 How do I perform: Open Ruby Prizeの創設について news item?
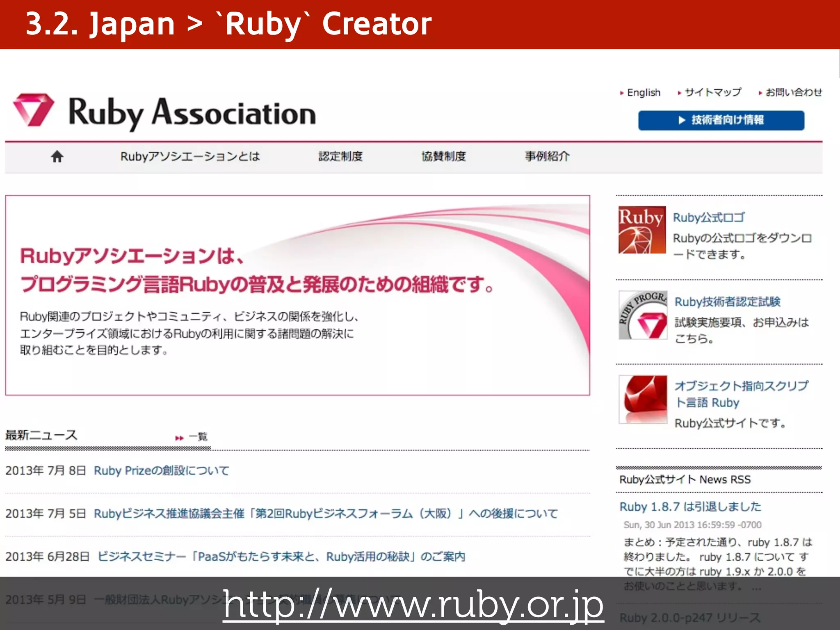(161, 470)
